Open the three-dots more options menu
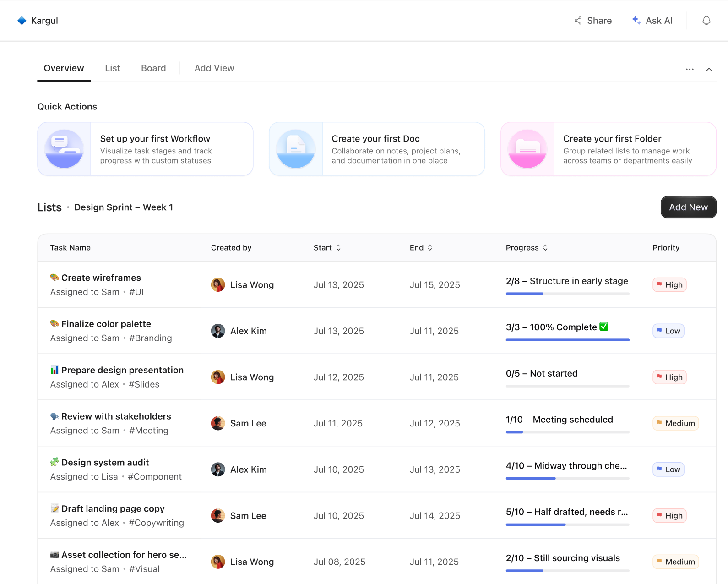728x584 pixels. pos(690,69)
